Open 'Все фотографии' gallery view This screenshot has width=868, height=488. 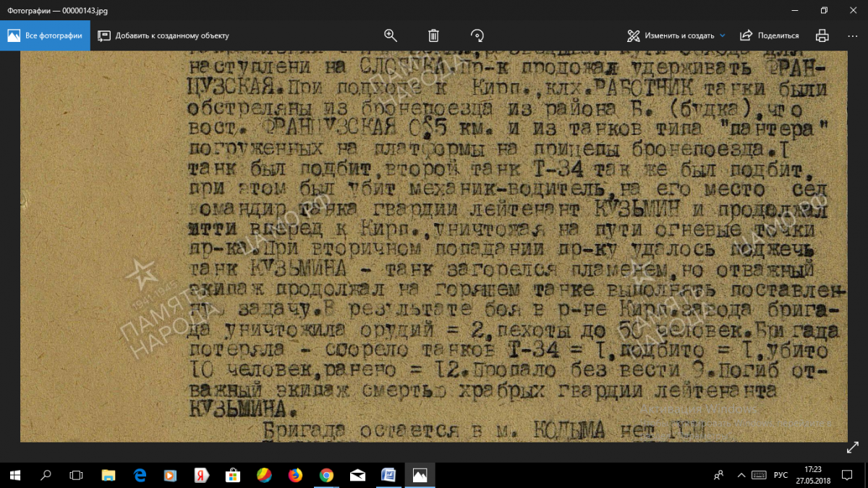tap(45, 35)
